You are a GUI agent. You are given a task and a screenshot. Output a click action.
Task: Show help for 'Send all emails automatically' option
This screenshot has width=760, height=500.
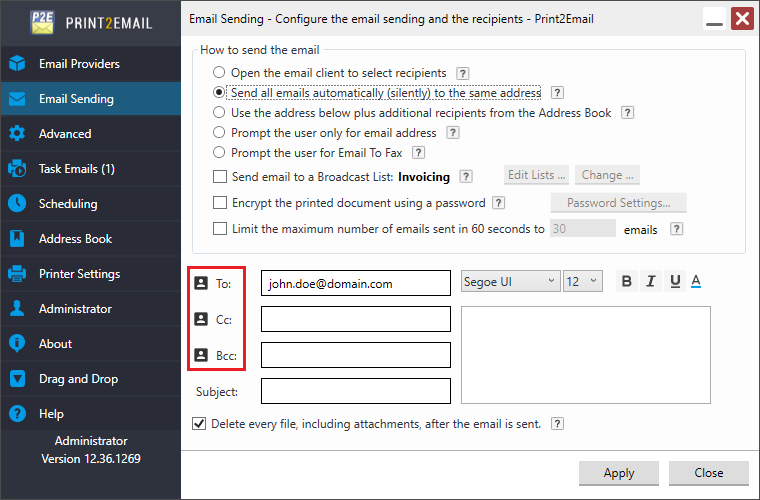click(x=557, y=93)
